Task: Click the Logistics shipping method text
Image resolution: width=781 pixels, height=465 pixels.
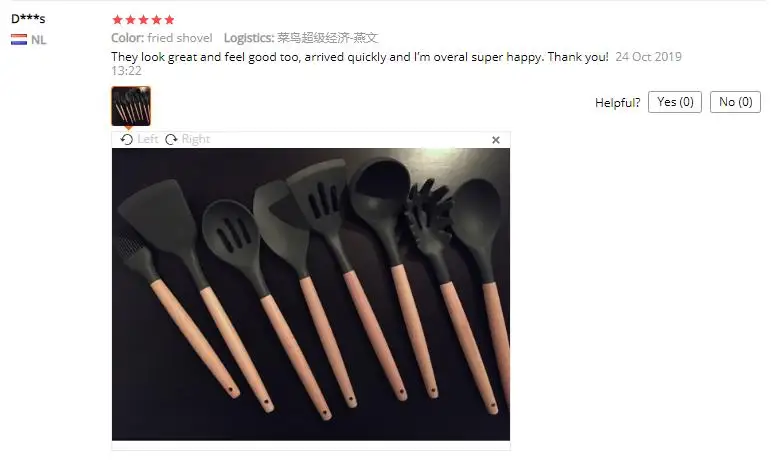Action: pos(301,38)
